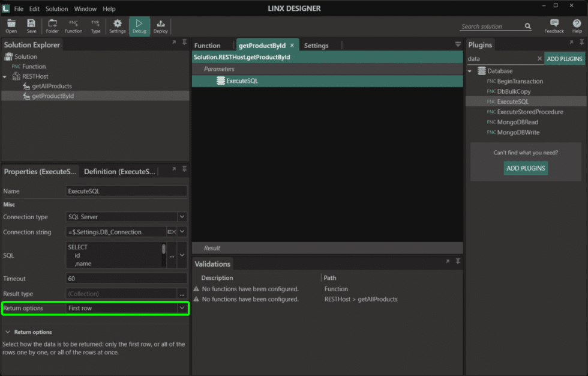Switch to the Settings tab
This screenshot has width=588, height=376.
coord(317,44)
